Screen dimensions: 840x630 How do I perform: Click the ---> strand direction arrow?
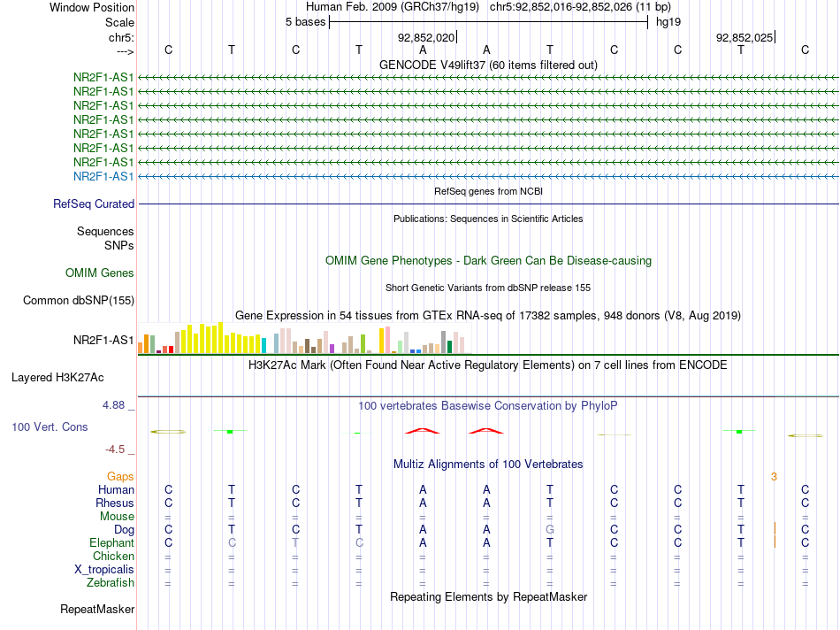click(125, 51)
